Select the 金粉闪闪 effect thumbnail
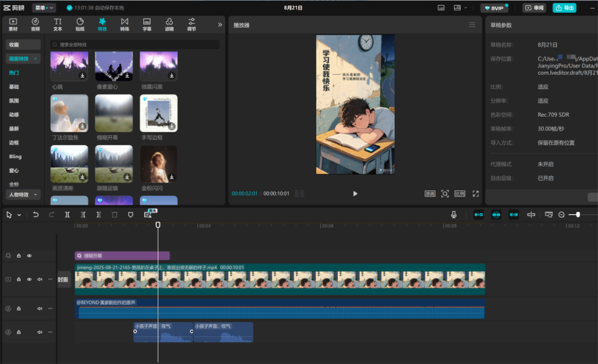 (x=159, y=164)
